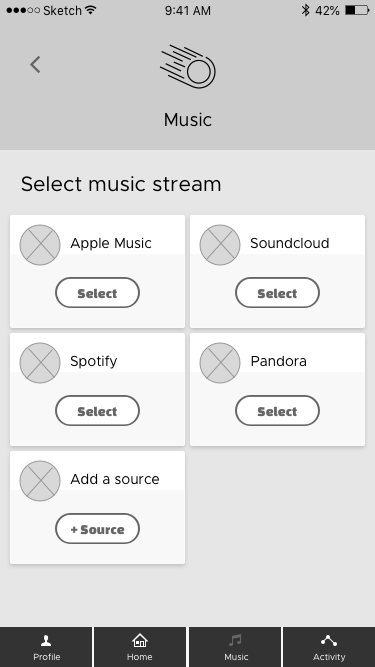
Task: Tap the Wi-Fi signal icon
Action: [x=91, y=10]
